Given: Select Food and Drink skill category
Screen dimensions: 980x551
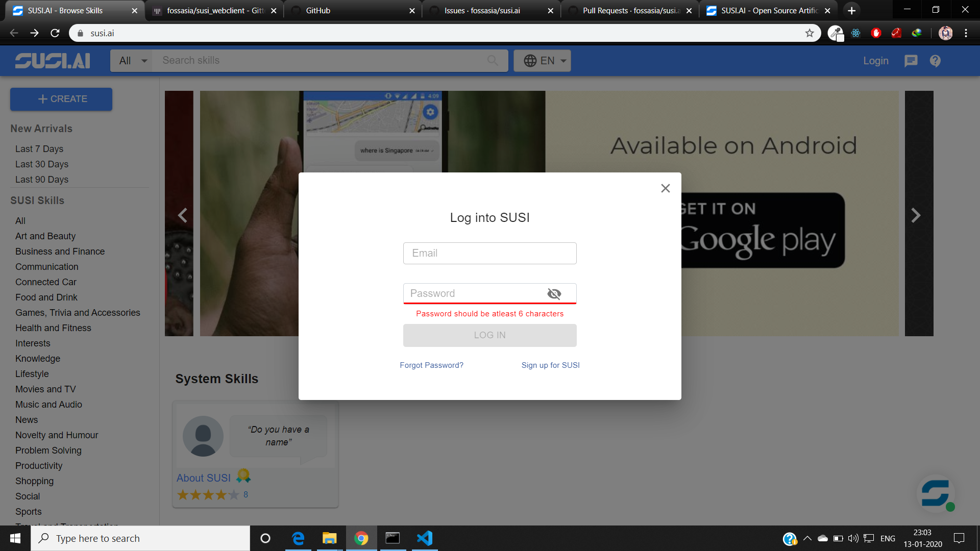Looking at the screenshot, I should click(46, 297).
